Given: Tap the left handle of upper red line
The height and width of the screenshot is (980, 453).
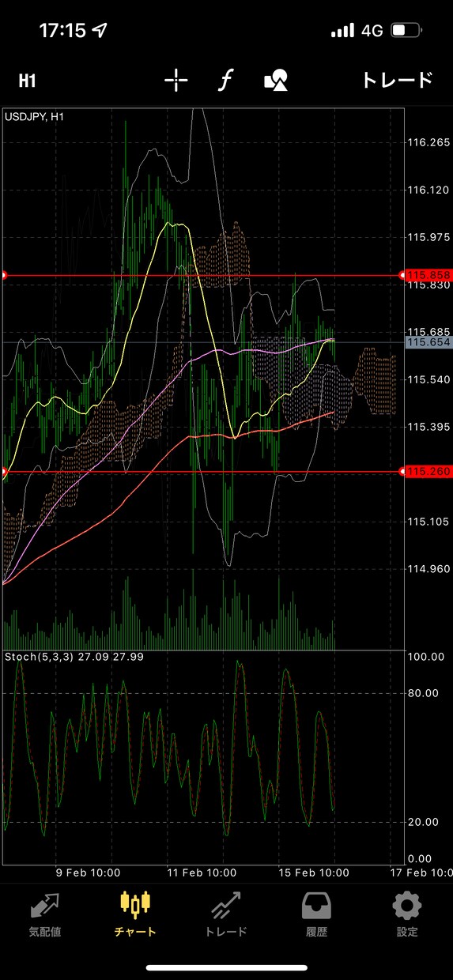Looking at the screenshot, I should click(x=2, y=275).
